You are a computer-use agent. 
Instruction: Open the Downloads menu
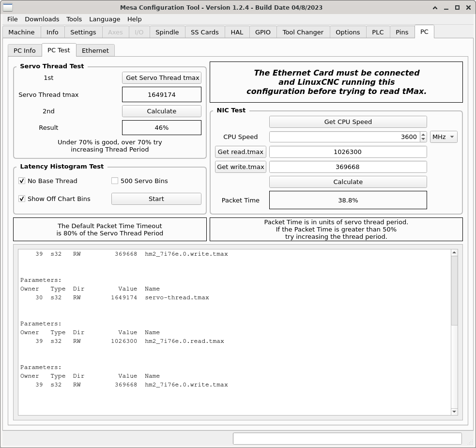pyautogui.click(x=42, y=19)
